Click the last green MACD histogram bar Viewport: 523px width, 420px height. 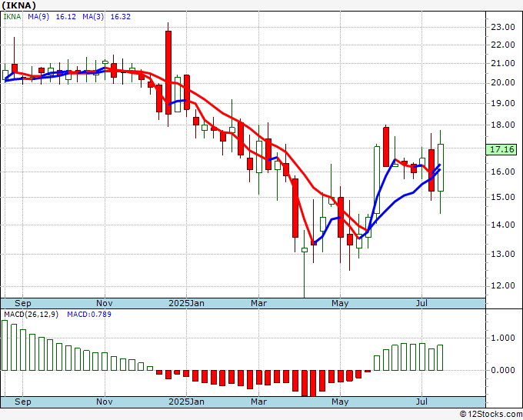[x=440, y=358]
